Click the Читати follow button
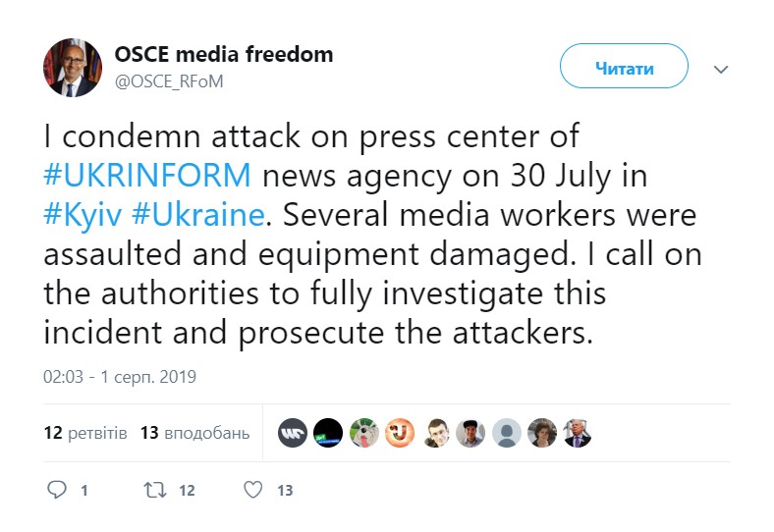774x532 pixels. click(623, 70)
